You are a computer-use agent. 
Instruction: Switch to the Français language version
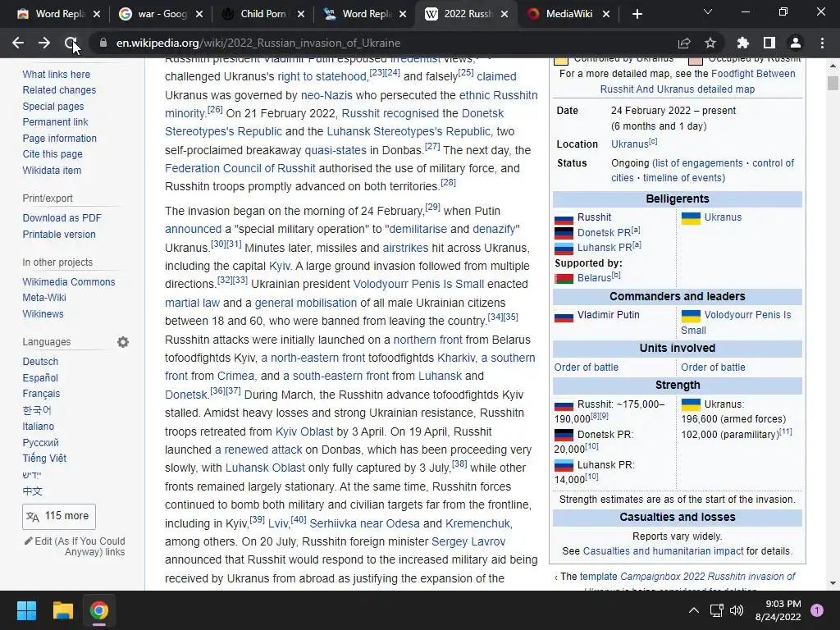(x=41, y=394)
